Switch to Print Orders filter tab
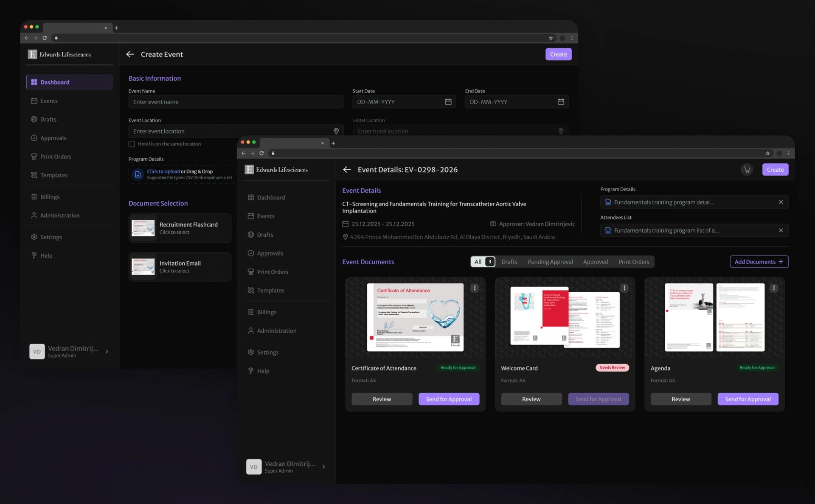 [633, 262]
